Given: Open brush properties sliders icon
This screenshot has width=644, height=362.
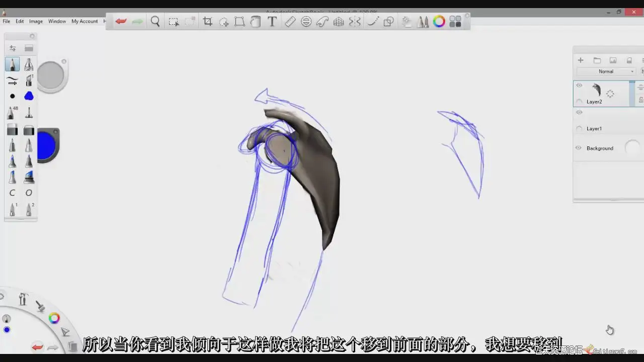Looking at the screenshot, I should [13, 48].
